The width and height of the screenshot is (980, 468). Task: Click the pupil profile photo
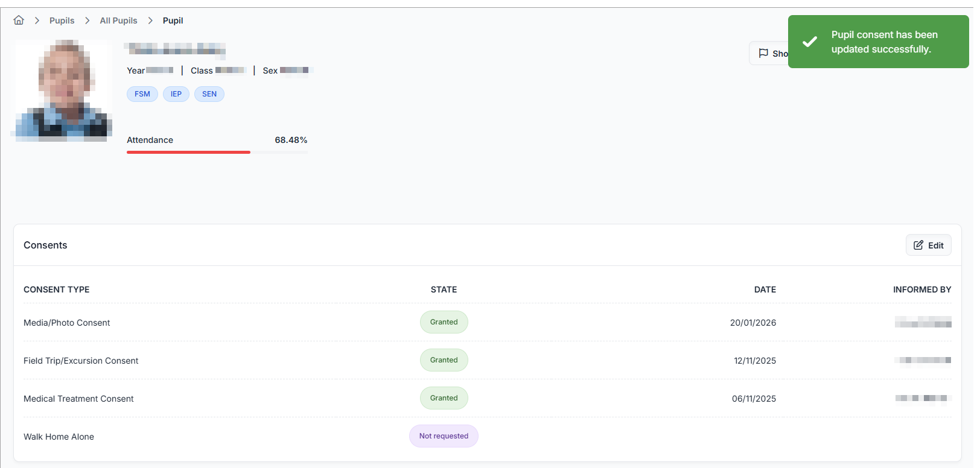pyautogui.click(x=63, y=91)
